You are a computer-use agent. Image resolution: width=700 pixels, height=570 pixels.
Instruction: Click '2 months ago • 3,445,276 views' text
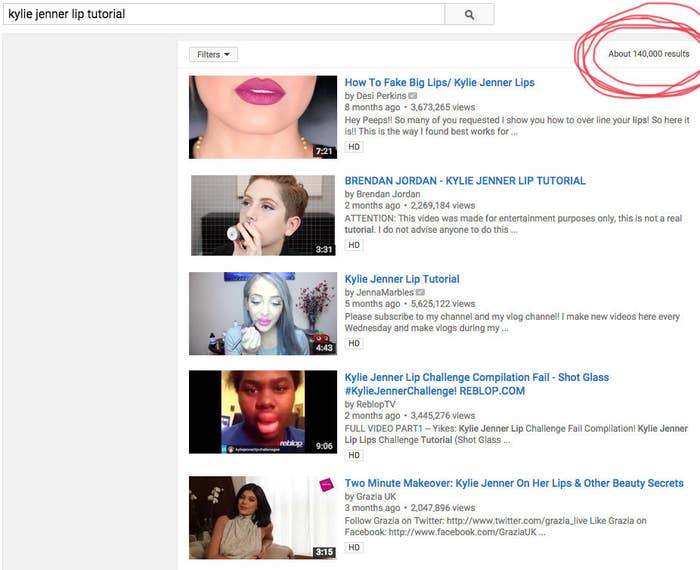click(x=410, y=416)
